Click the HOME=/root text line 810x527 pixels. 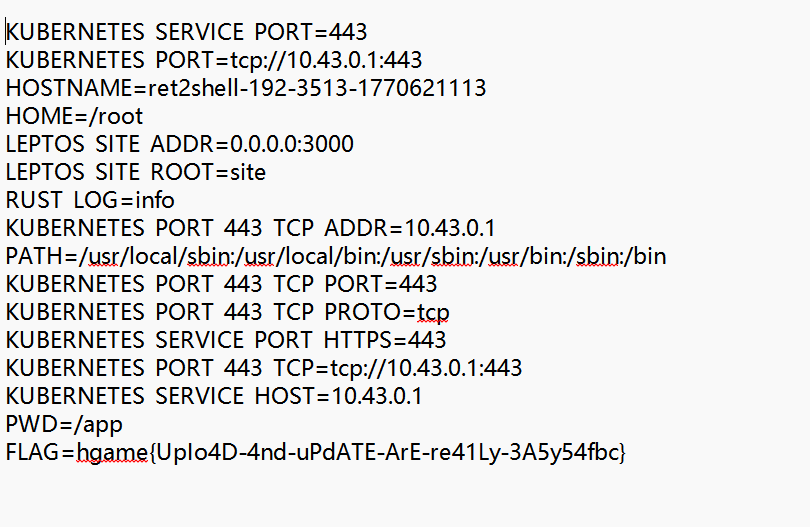click(x=74, y=116)
